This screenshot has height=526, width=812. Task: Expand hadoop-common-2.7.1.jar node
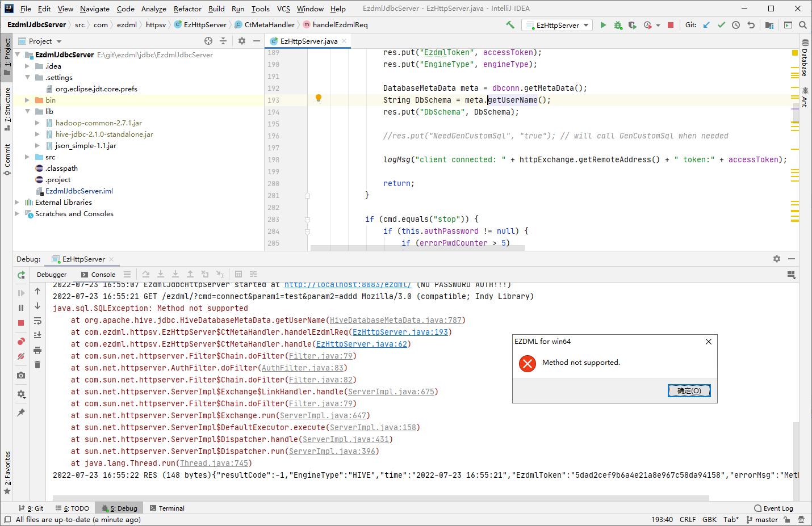point(37,123)
